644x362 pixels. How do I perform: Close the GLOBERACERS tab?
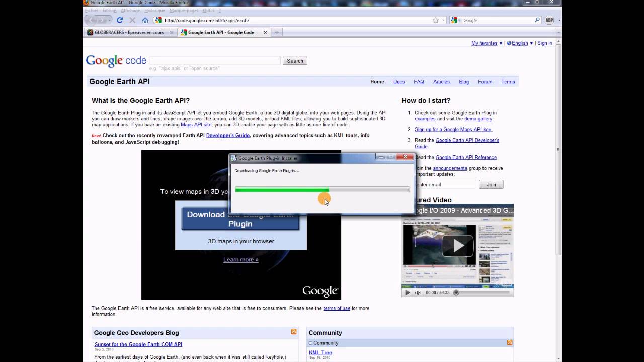pos(172,32)
